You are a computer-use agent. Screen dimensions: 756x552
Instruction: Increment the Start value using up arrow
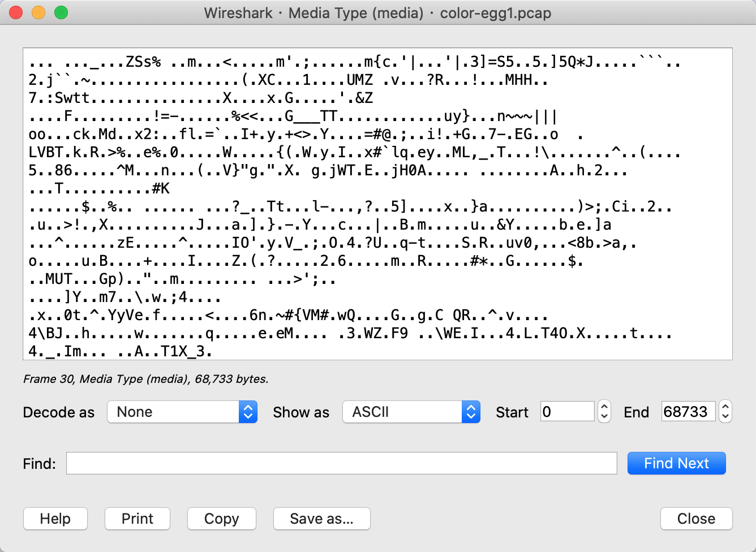coord(604,407)
